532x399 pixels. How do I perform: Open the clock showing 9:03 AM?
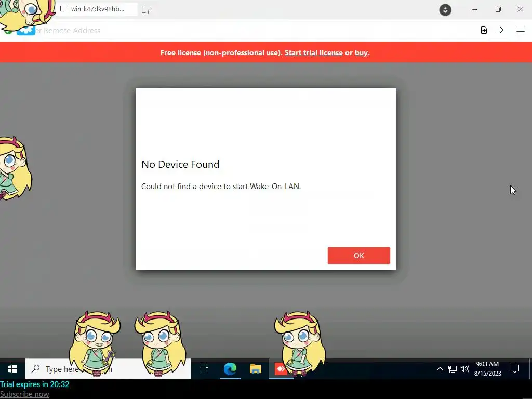tap(487, 369)
